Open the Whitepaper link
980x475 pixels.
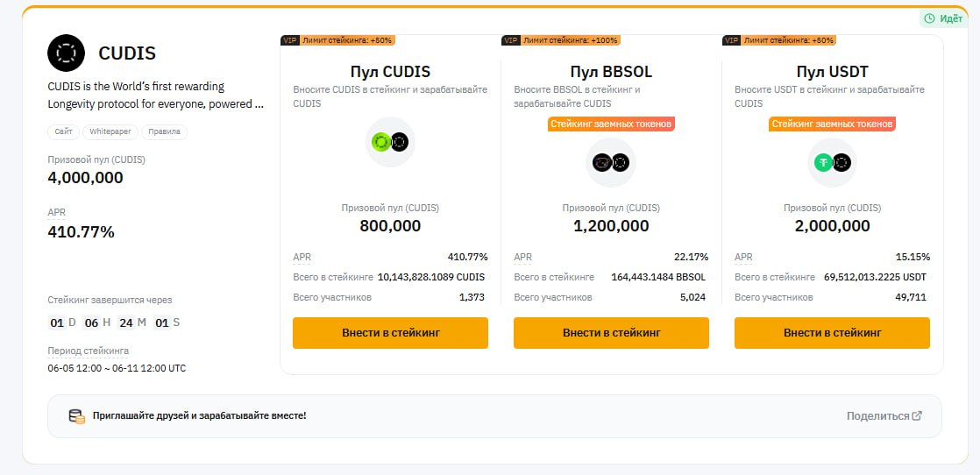(x=110, y=131)
